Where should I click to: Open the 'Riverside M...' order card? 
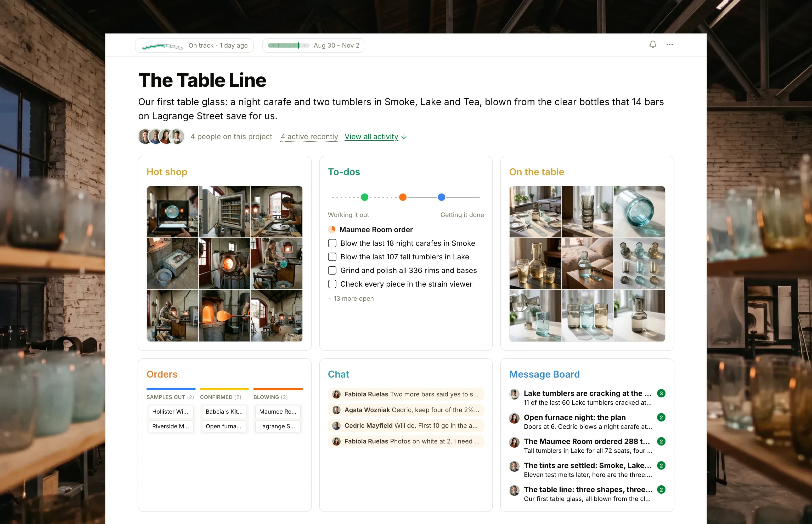point(171,426)
